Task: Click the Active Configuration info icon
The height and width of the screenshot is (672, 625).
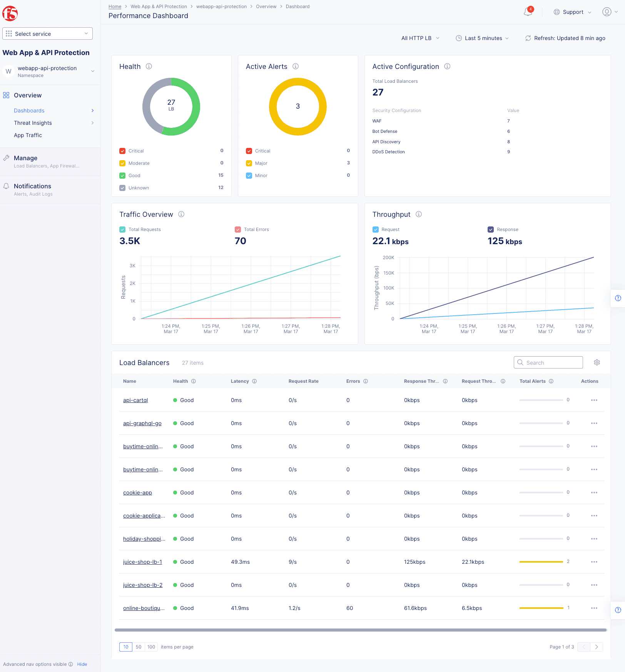Action: 447,66
